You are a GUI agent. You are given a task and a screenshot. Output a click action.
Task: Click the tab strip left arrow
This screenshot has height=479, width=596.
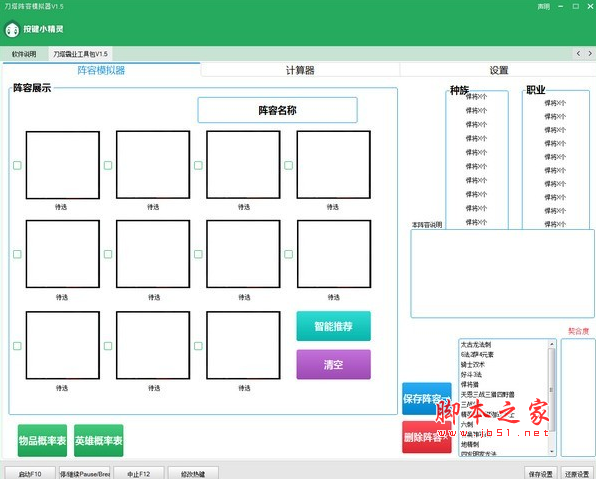578,54
